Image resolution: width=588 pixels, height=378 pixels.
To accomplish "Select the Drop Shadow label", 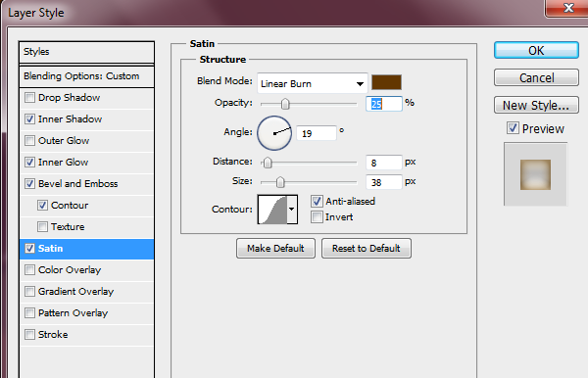I will point(69,98).
